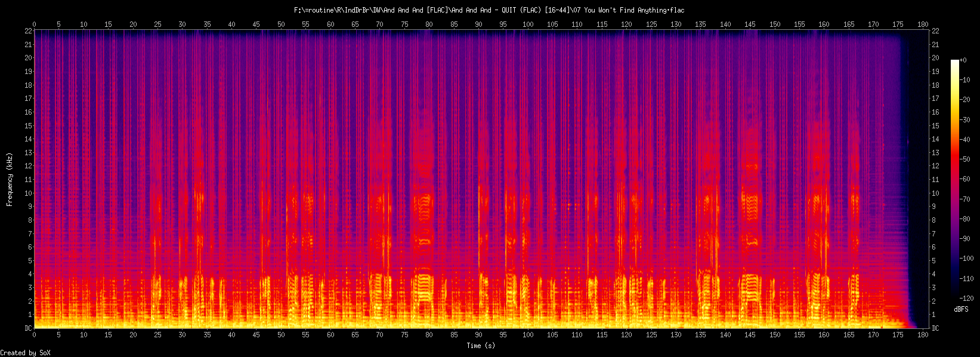Click "100" tick on the top time axis

click(528, 24)
